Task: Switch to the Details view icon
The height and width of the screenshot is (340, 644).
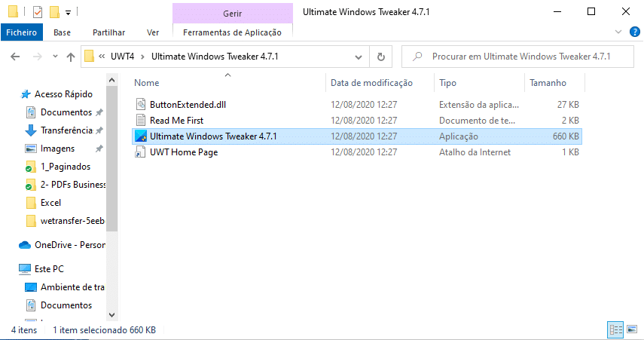Action: click(615, 329)
